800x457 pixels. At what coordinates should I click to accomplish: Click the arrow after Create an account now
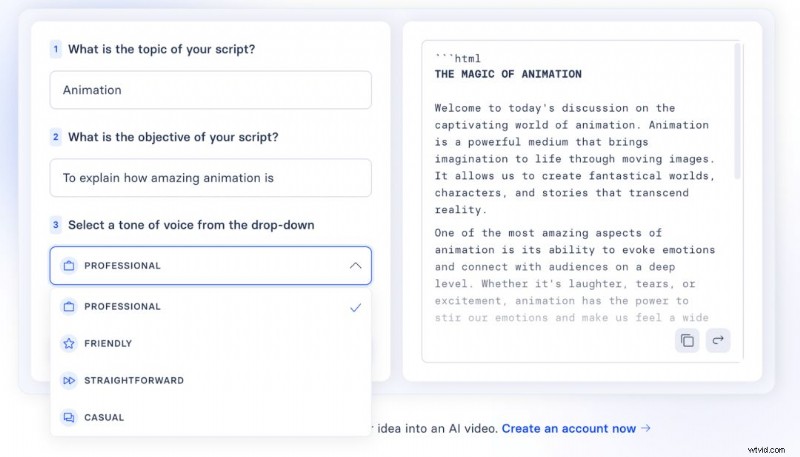point(646,428)
